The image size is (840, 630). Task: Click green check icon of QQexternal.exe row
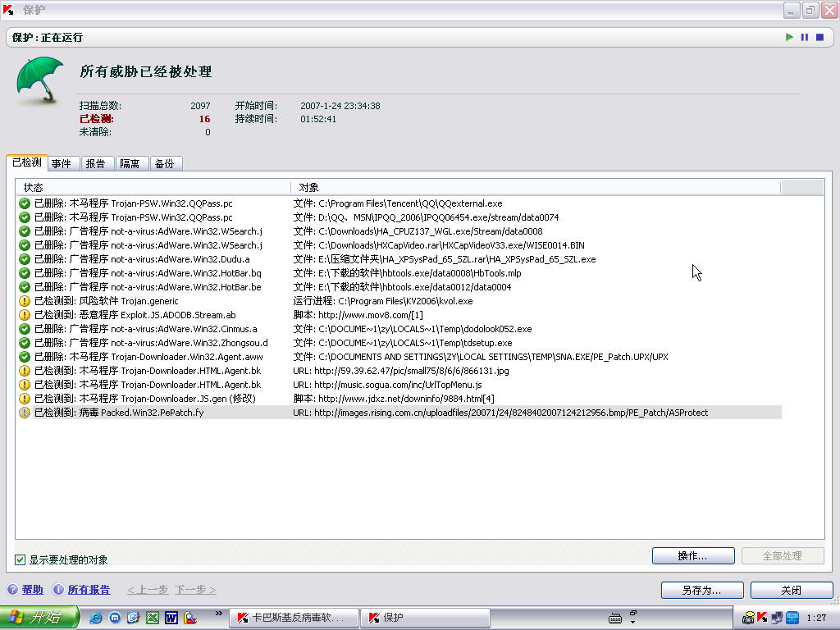coord(24,203)
